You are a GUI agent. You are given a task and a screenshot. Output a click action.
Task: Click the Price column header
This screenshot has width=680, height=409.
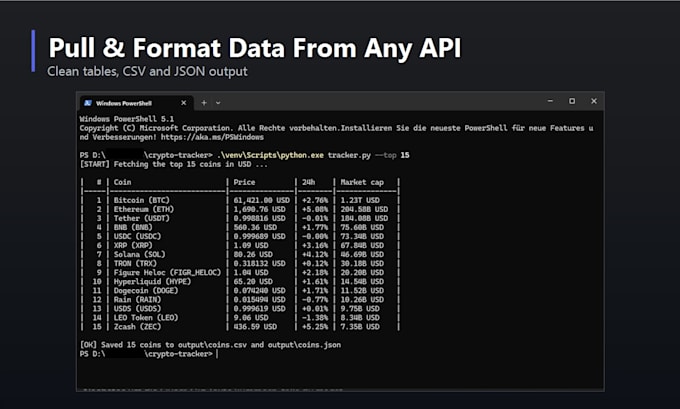[244, 182]
